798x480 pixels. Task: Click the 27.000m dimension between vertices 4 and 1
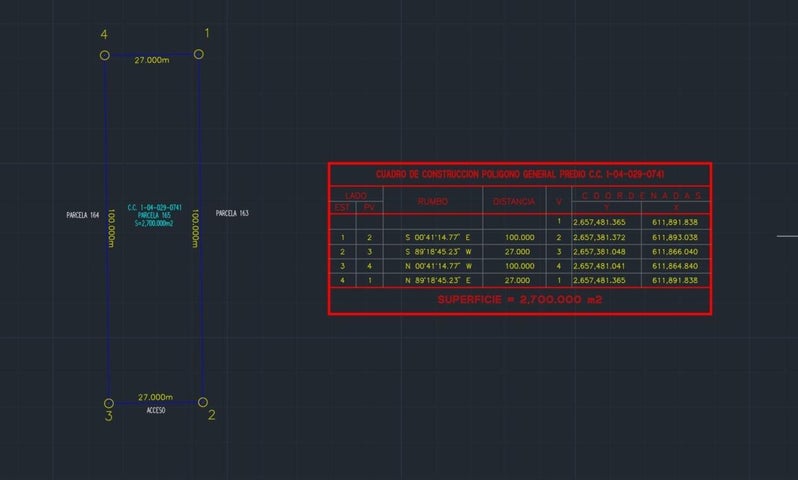[x=152, y=60]
